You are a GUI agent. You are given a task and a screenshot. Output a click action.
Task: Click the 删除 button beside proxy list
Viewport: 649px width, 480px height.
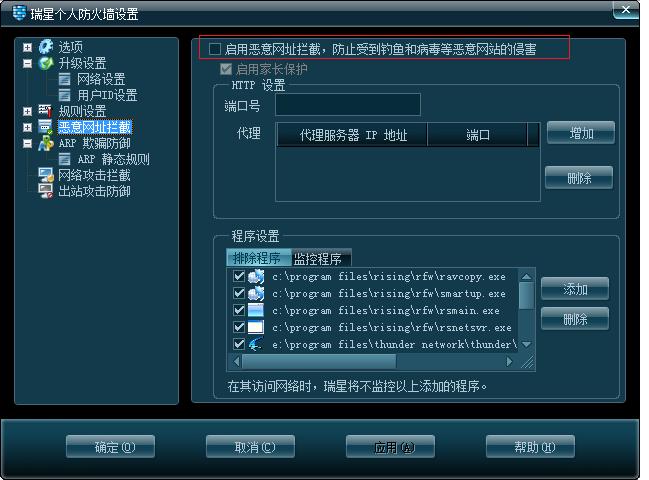[x=579, y=178]
